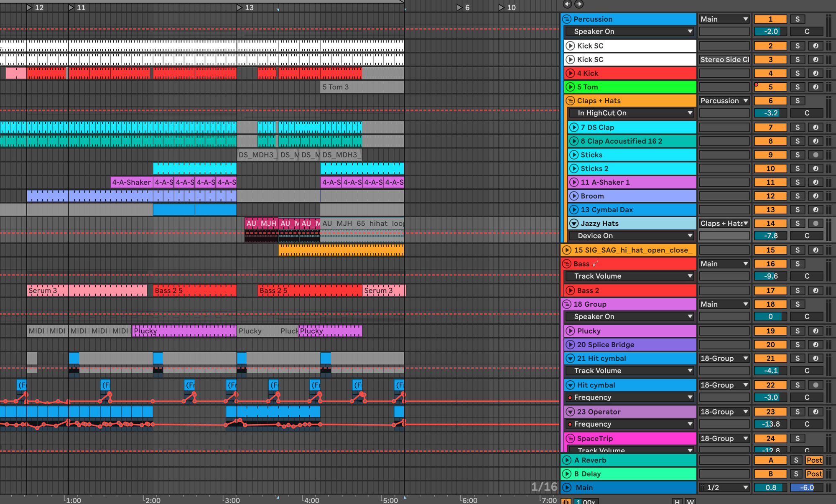Open Main track 1/2 output dropdown

(725, 488)
